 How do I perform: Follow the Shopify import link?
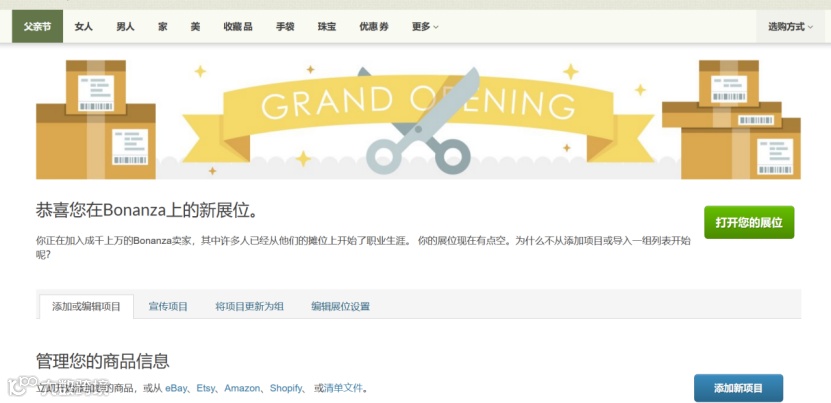coord(286,388)
